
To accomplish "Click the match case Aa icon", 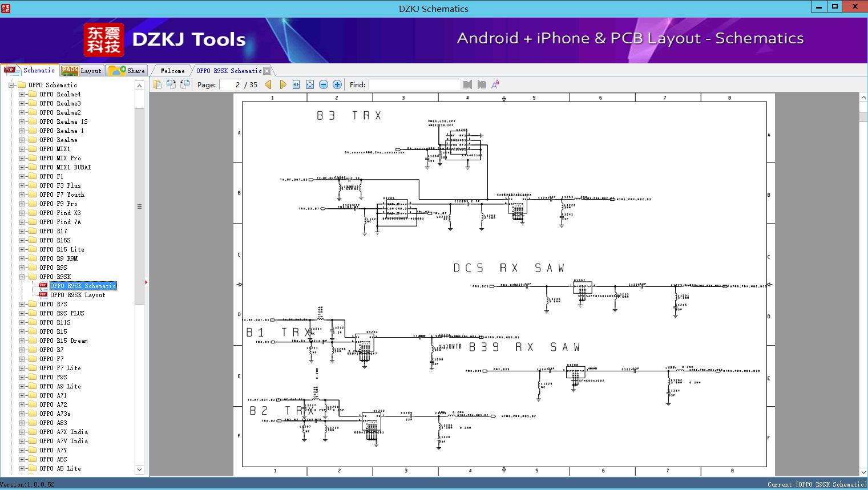I will (495, 84).
